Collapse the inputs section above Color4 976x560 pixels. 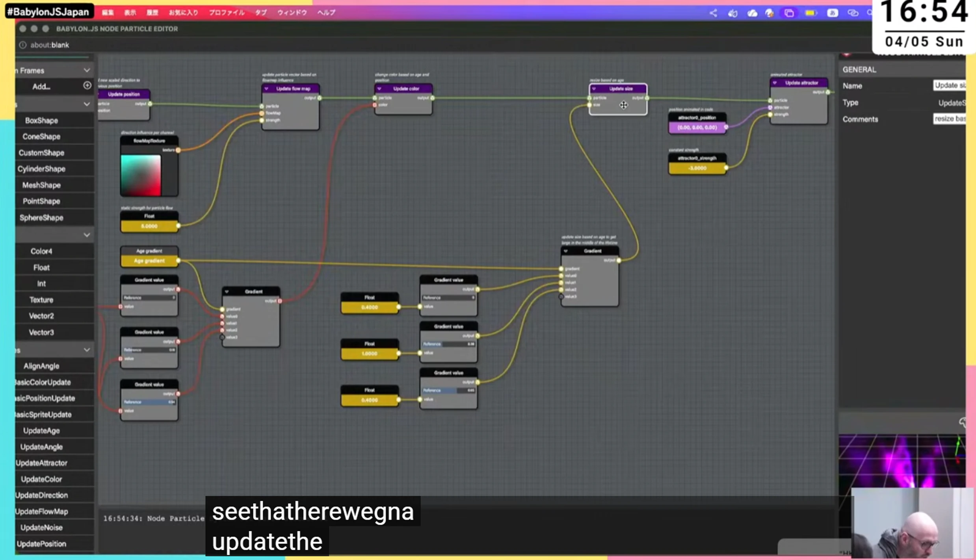87,235
